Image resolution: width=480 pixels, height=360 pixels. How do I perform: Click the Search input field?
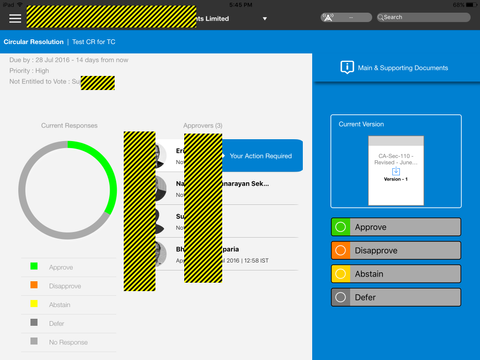(424, 17)
